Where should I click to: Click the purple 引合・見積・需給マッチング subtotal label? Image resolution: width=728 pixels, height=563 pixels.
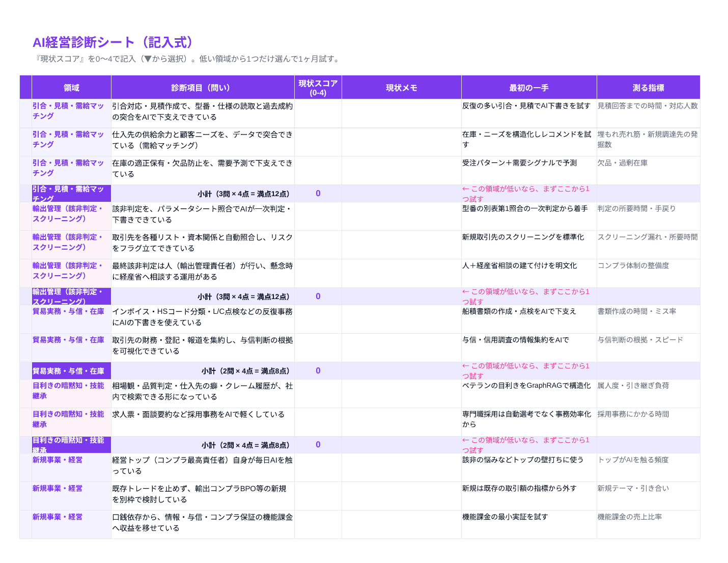pyautogui.click(x=71, y=194)
